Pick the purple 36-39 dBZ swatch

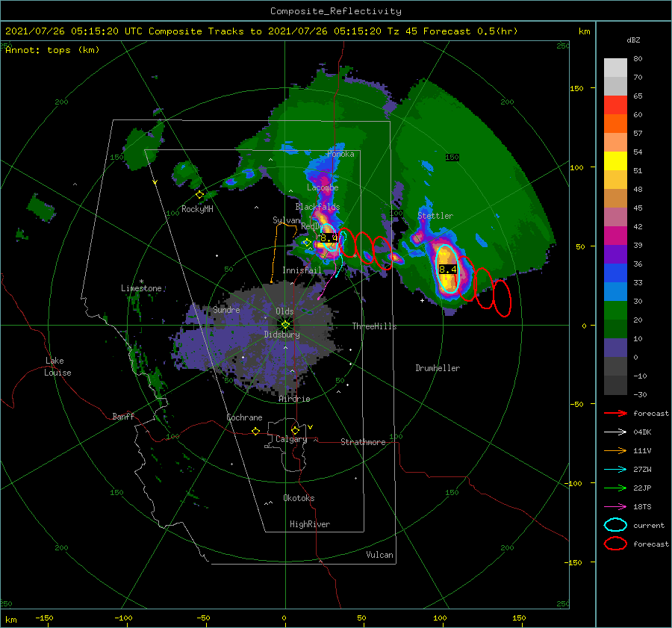coord(615,255)
